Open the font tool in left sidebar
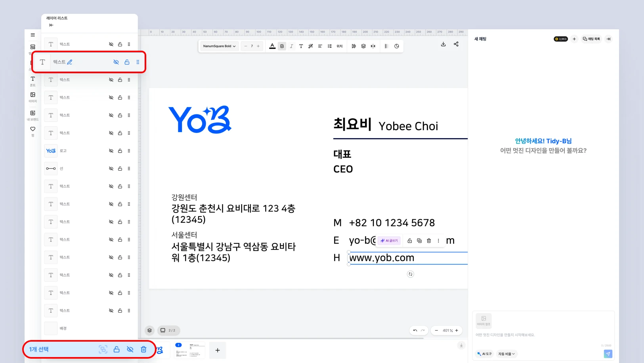This screenshot has width=644, height=363. click(x=33, y=81)
